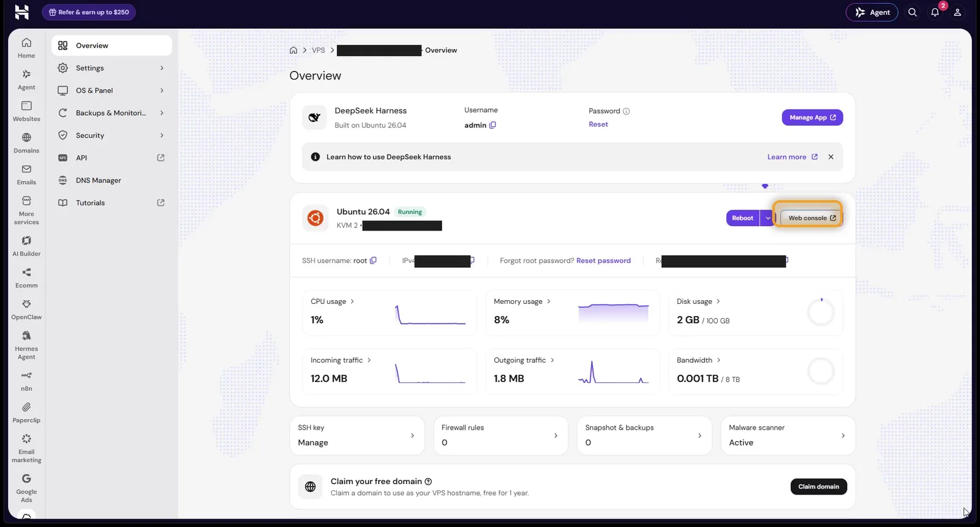Open OpenClaw in the sidebar

tap(26, 309)
